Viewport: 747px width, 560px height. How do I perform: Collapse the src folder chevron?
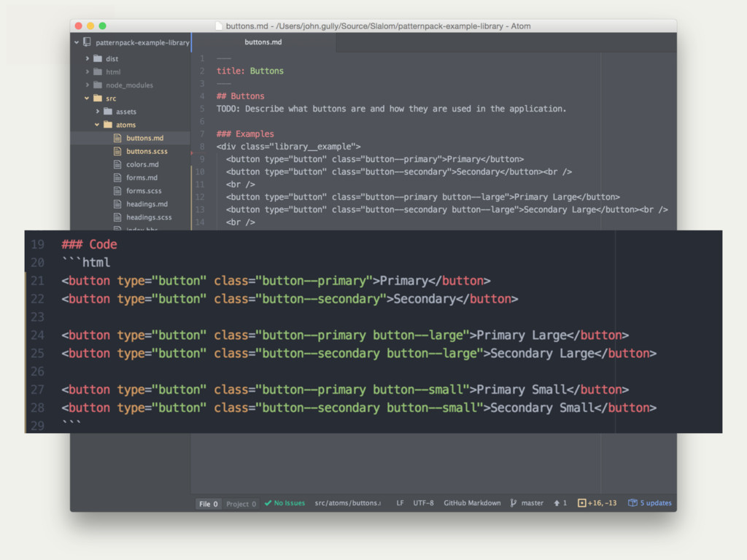tap(87, 98)
